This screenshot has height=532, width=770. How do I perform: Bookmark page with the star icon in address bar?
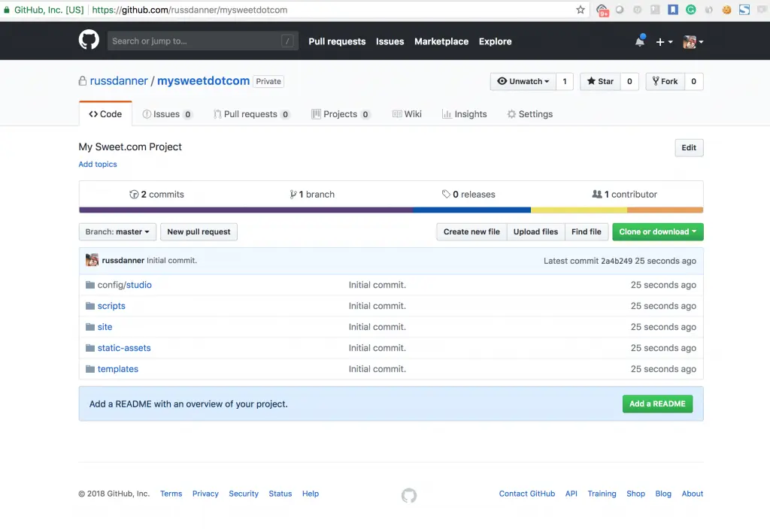(x=581, y=11)
